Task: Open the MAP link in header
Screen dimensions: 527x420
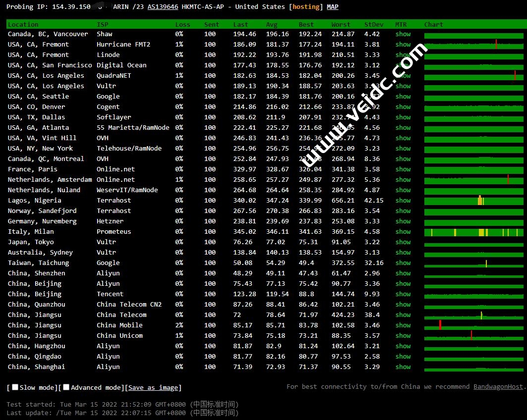Action: [333, 7]
